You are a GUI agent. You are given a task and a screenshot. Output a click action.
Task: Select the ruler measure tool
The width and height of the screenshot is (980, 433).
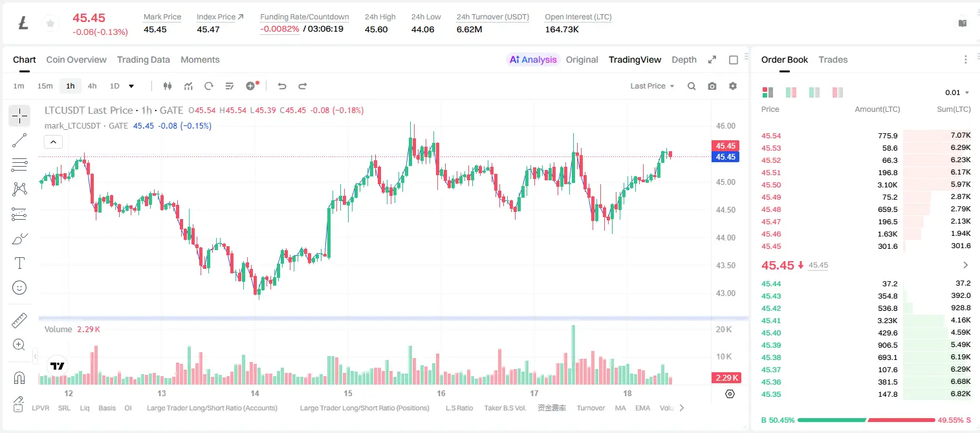pos(19,321)
